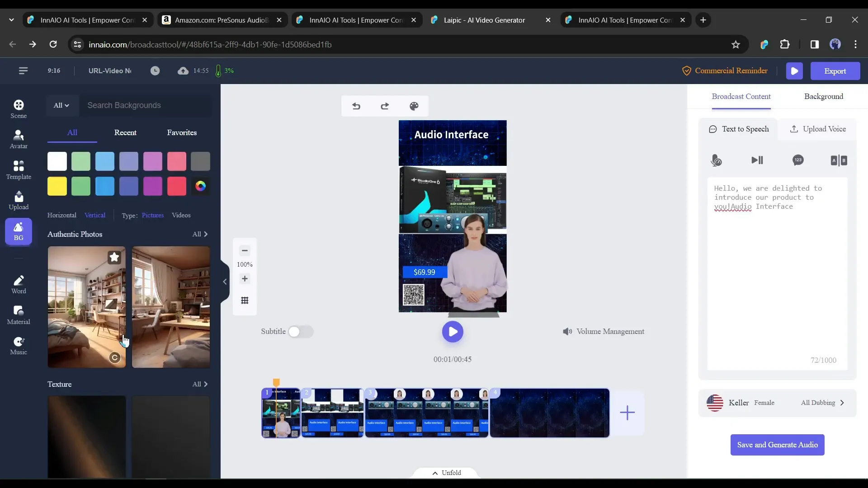Switch to the All backgrounds tab

(72, 132)
